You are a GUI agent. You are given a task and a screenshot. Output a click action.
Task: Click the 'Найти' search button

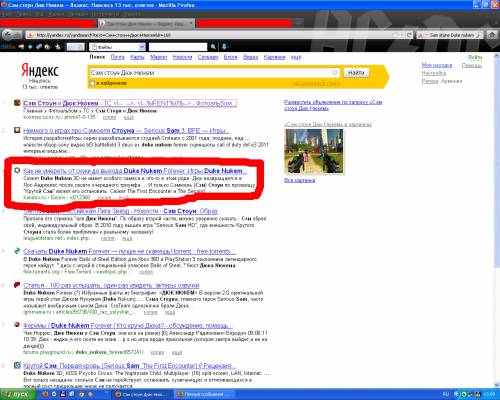(x=356, y=72)
